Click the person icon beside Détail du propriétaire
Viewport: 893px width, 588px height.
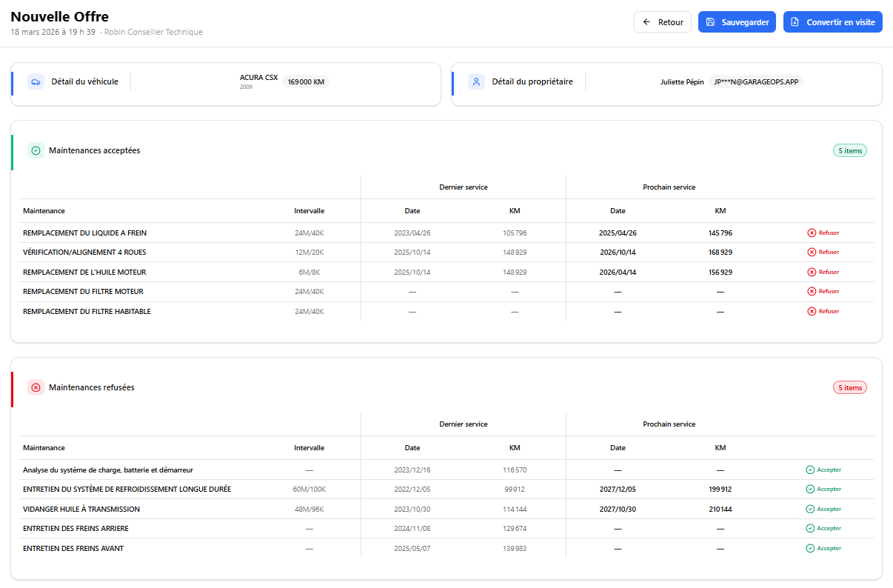[476, 81]
